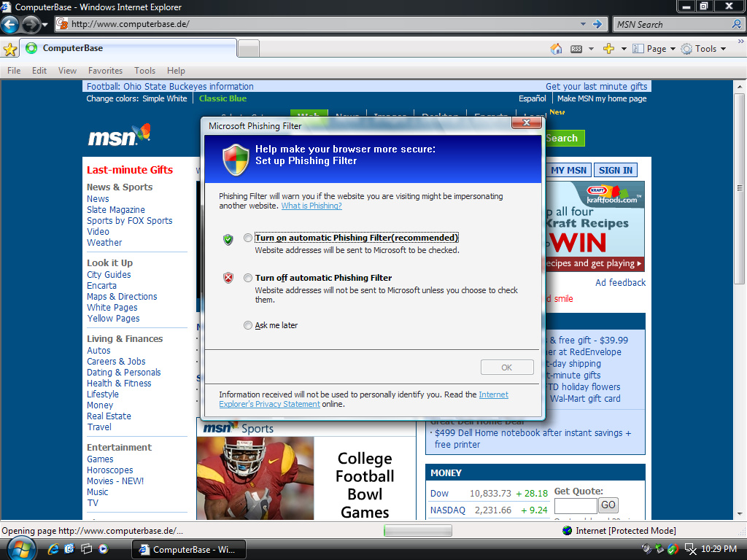The height and width of the screenshot is (560, 747).
Task: Open the Tools dropdown arrow in the command bar
Action: click(x=723, y=49)
